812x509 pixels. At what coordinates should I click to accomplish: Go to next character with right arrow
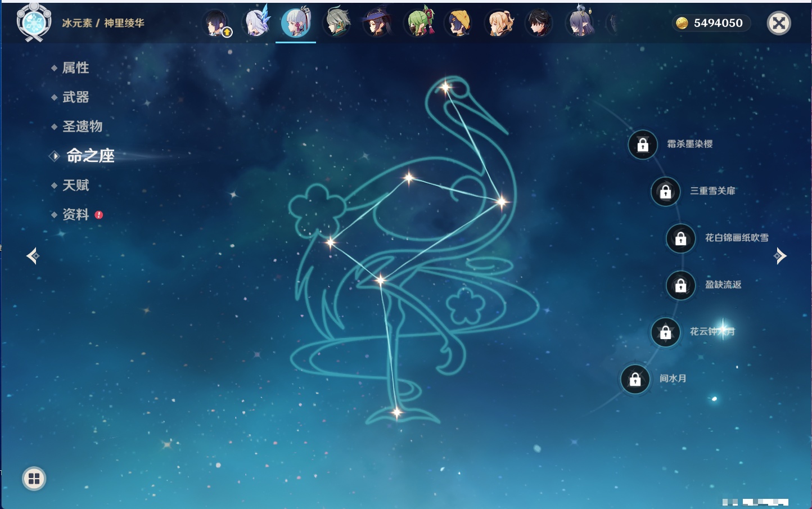coord(780,256)
